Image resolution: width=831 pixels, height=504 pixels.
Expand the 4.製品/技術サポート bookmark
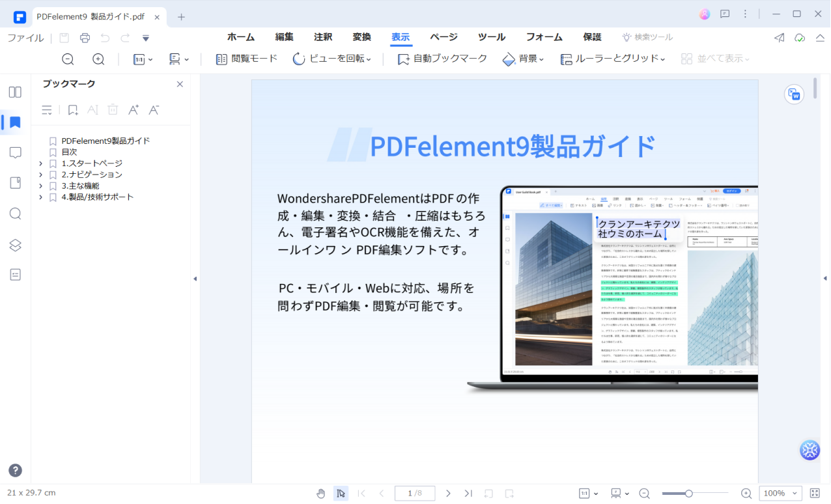click(40, 197)
